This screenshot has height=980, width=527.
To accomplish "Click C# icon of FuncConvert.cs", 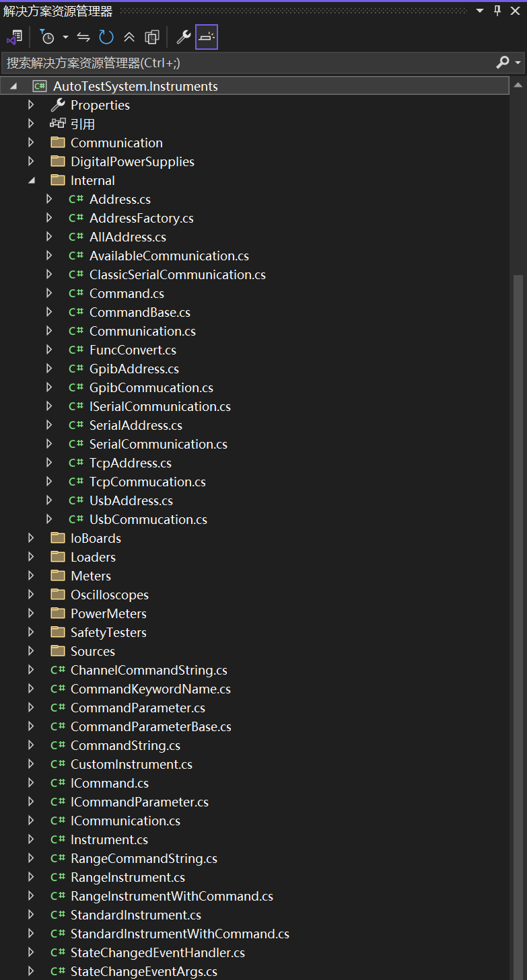I will [77, 350].
